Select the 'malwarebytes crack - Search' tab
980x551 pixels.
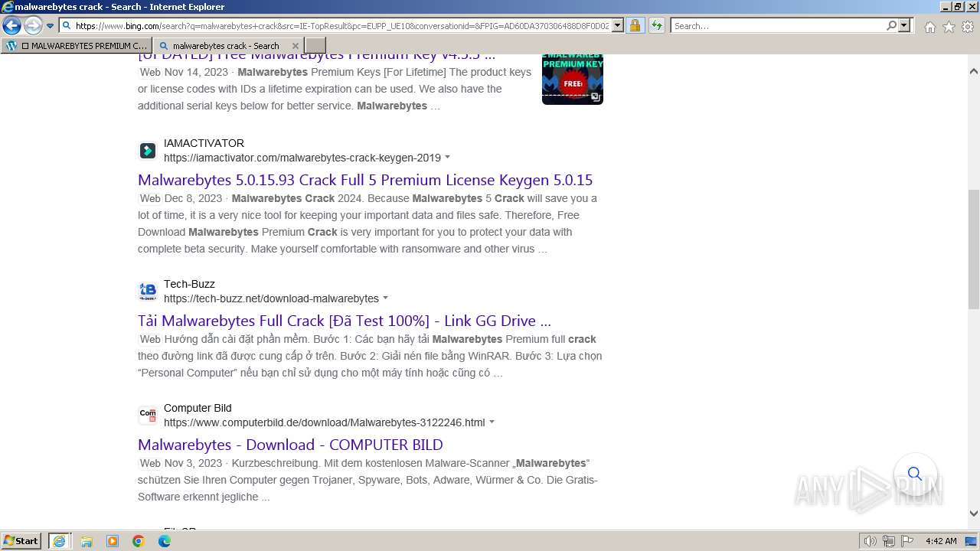(226, 46)
